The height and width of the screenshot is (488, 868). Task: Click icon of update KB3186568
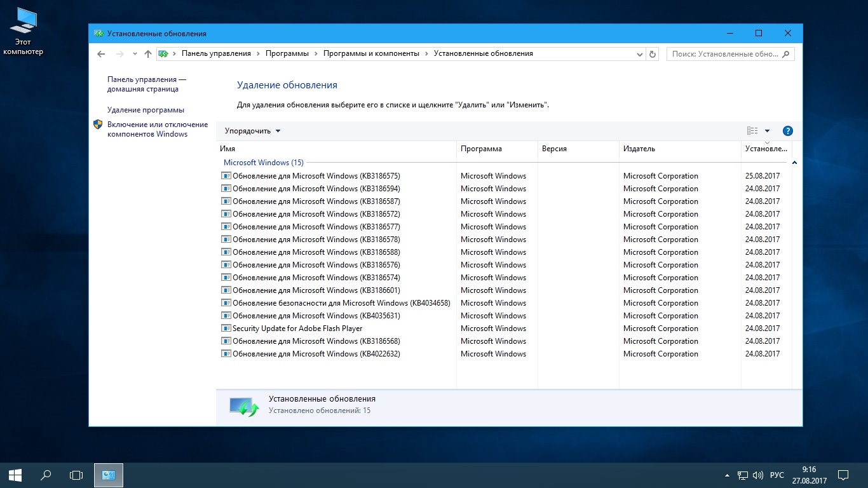pos(226,341)
